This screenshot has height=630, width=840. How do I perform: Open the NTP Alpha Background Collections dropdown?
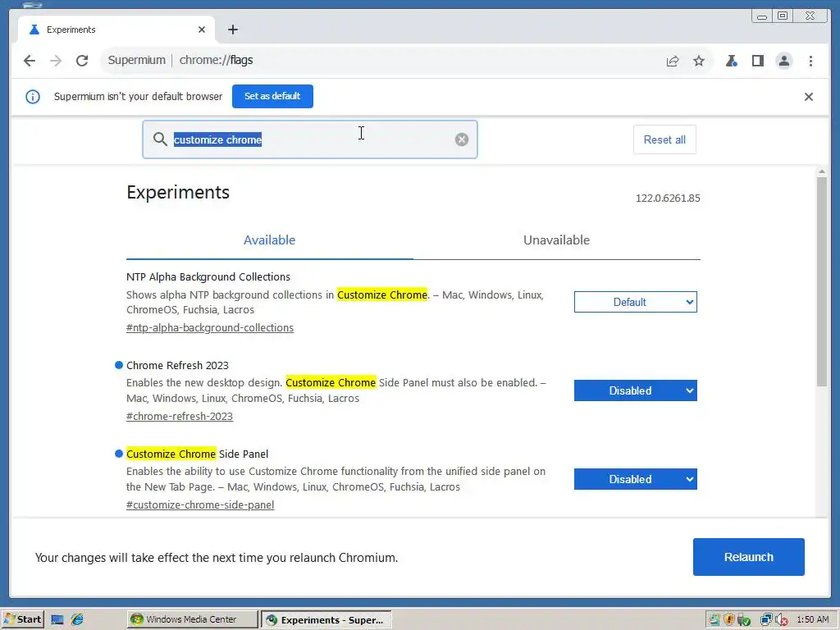636,302
